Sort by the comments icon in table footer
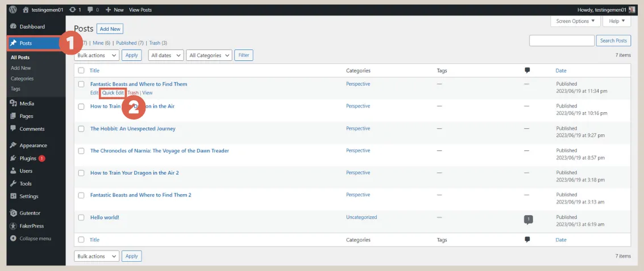The width and height of the screenshot is (644, 271). click(527, 240)
